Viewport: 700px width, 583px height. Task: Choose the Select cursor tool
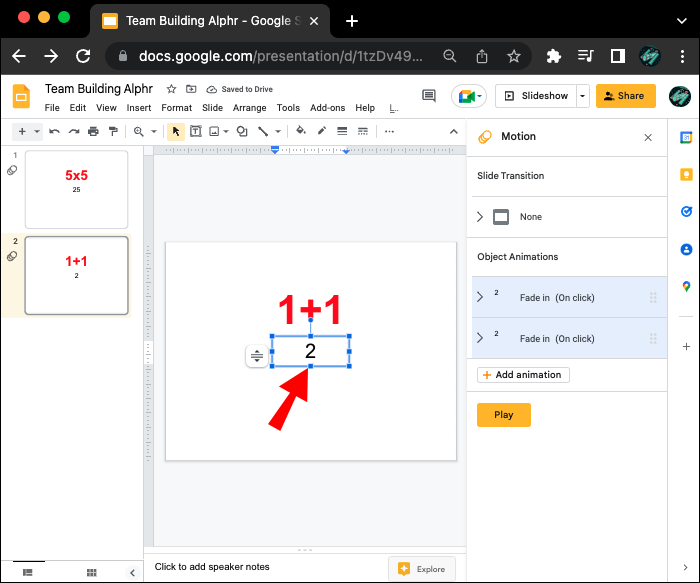(176, 132)
